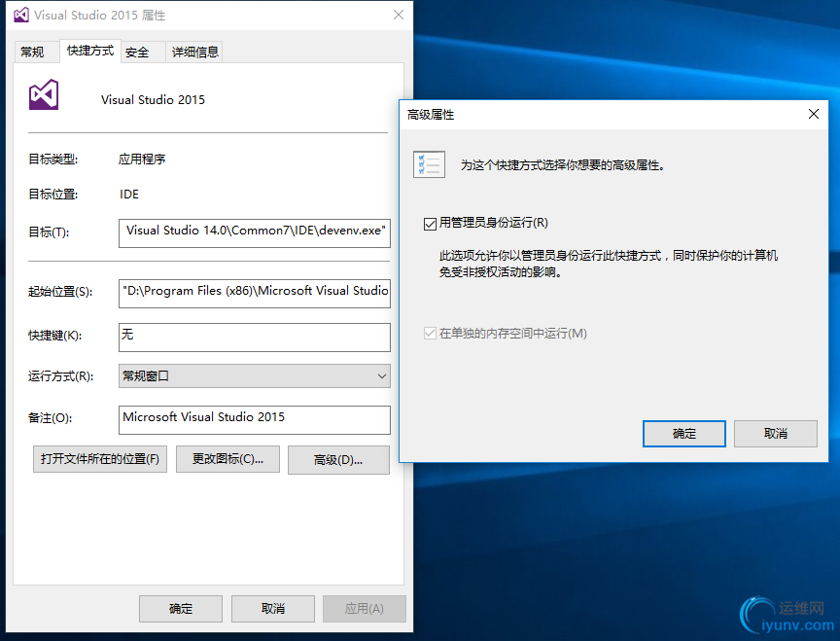Select the 快捷方式 tab
The height and width of the screenshot is (641, 840).
(90, 51)
